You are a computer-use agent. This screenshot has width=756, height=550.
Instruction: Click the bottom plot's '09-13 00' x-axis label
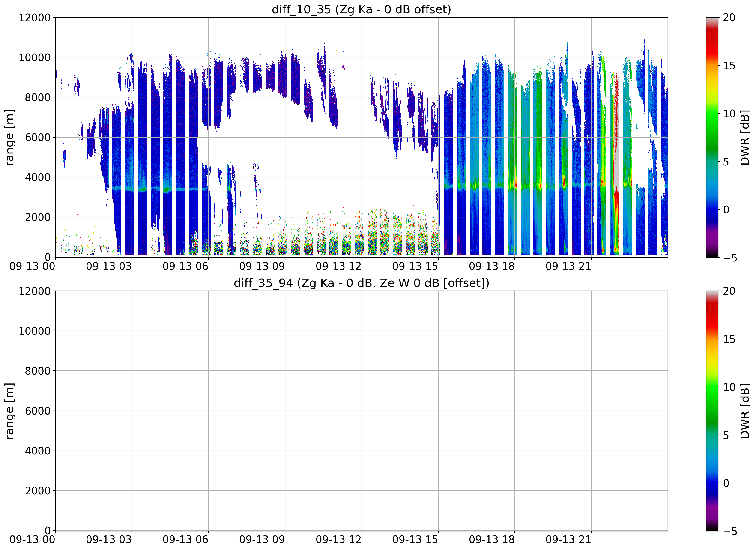pos(32,540)
